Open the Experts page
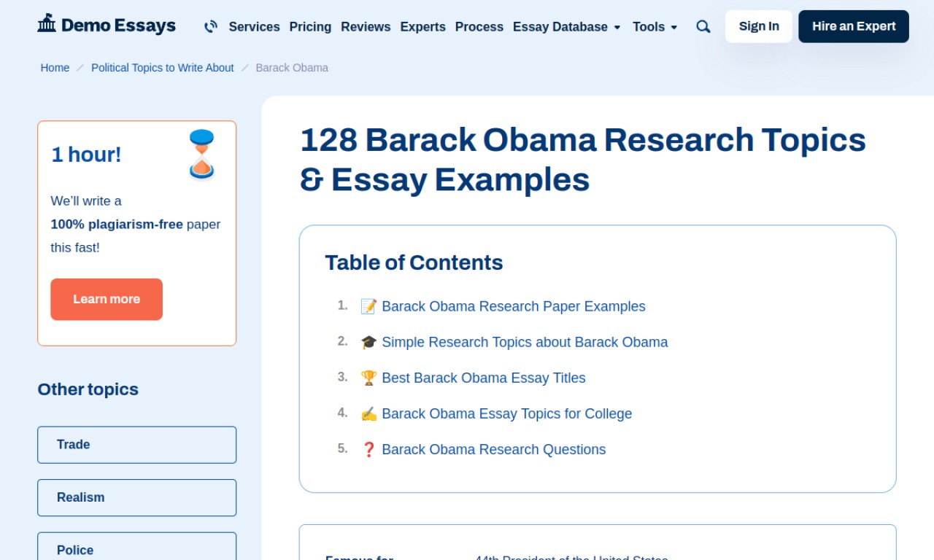Screen dimensions: 934x560 click(x=422, y=27)
